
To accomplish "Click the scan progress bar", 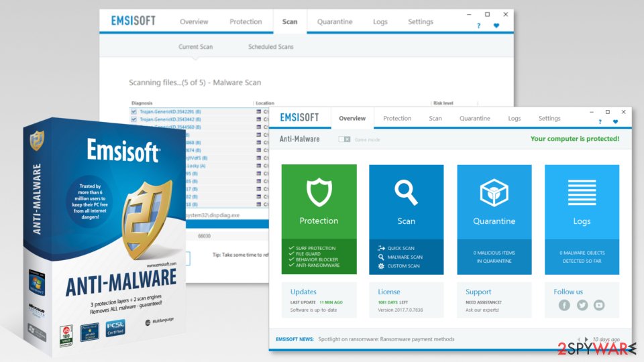I will point(227,224).
